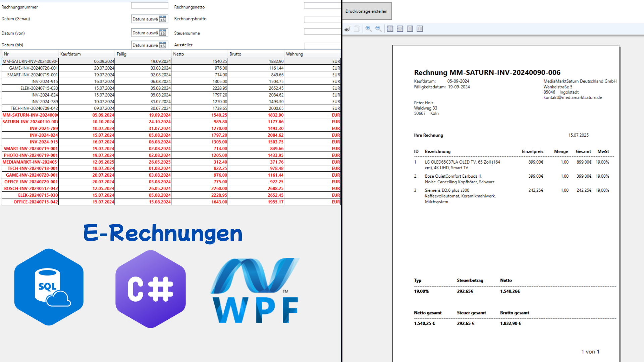Image resolution: width=644 pixels, height=362 pixels.
Task: Select the red ELEK-20240715-030 row
Action: 171,195
